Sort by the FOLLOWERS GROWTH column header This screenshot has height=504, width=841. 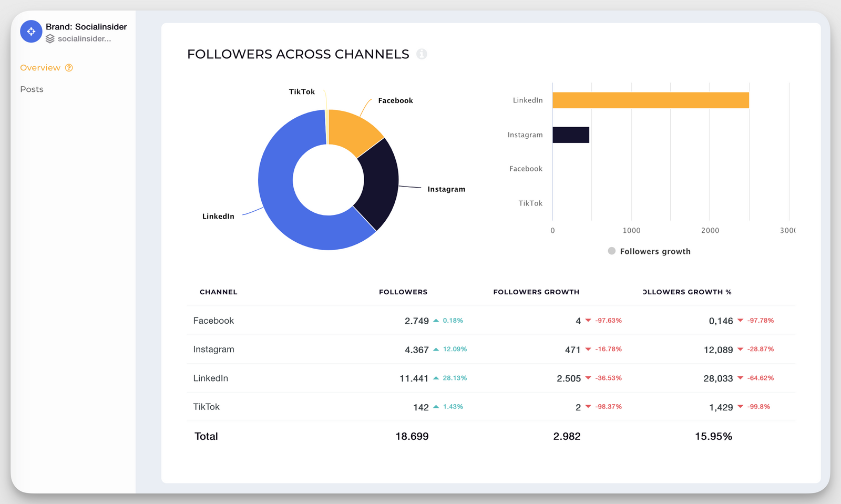click(536, 292)
